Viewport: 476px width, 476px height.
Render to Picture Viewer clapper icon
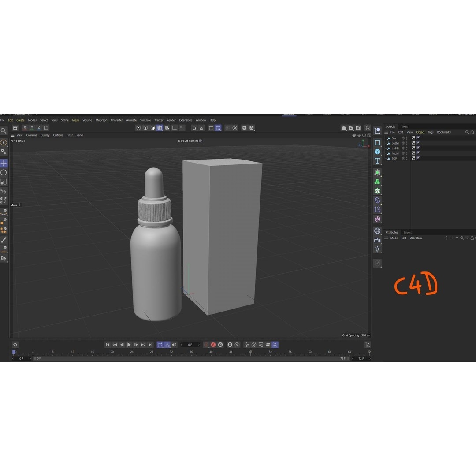coord(351,128)
